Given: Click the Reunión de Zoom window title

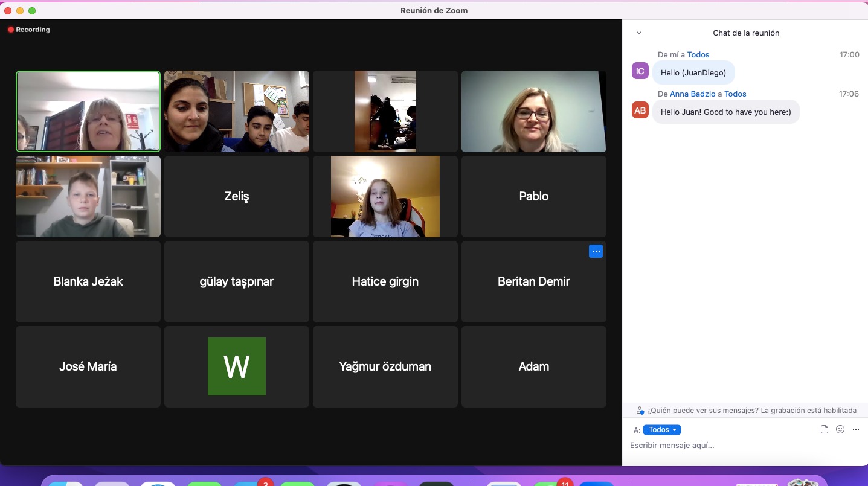Looking at the screenshot, I should tap(434, 10).
